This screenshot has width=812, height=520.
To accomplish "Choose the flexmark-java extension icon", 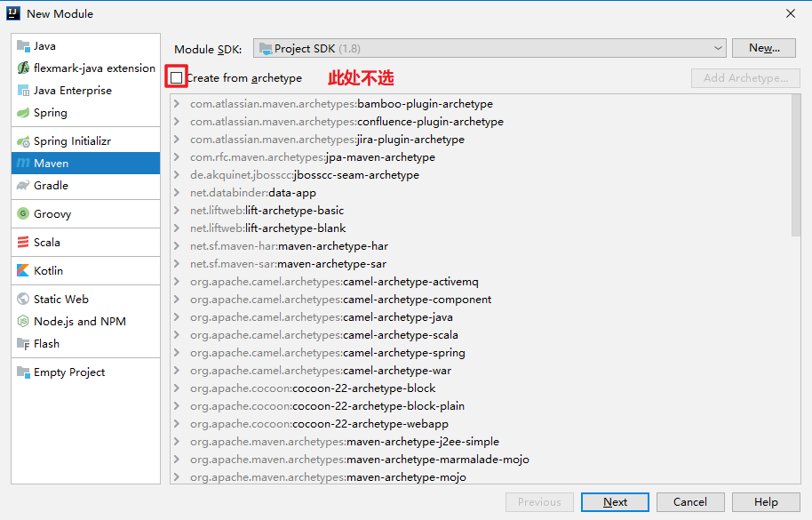I will pyautogui.click(x=23, y=68).
